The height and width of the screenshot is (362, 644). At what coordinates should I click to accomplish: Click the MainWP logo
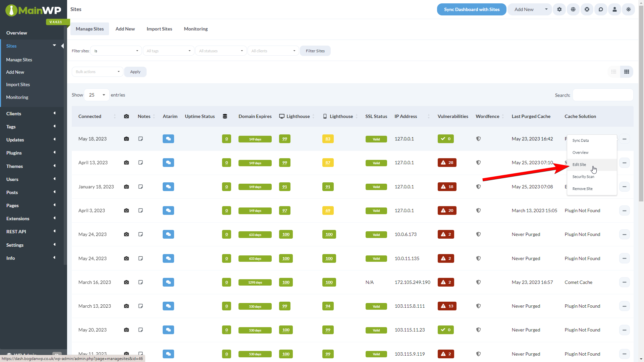[33, 10]
